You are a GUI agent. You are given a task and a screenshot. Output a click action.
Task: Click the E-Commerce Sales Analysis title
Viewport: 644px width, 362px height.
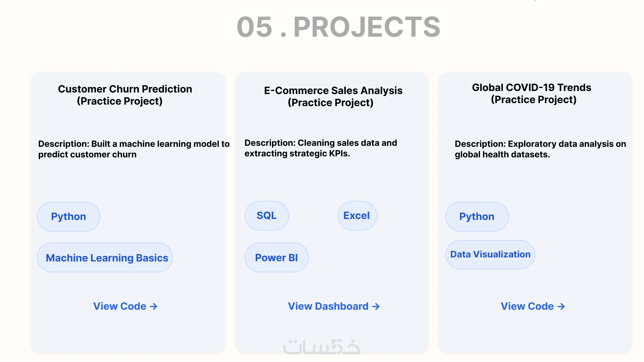point(333,97)
